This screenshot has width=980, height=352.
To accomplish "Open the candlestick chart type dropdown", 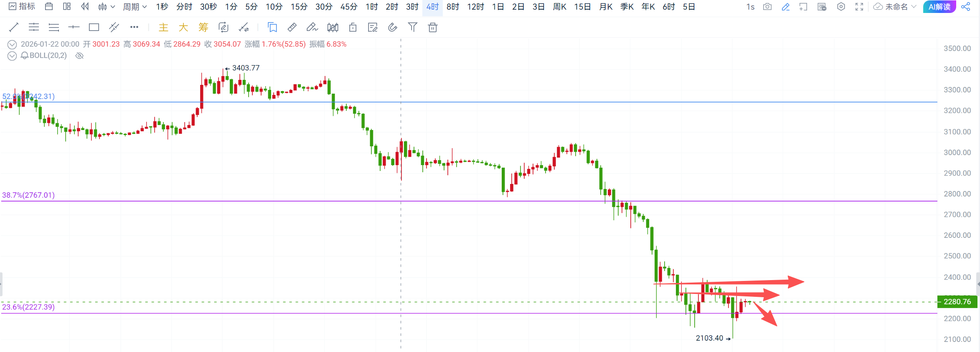I will [107, 7].
